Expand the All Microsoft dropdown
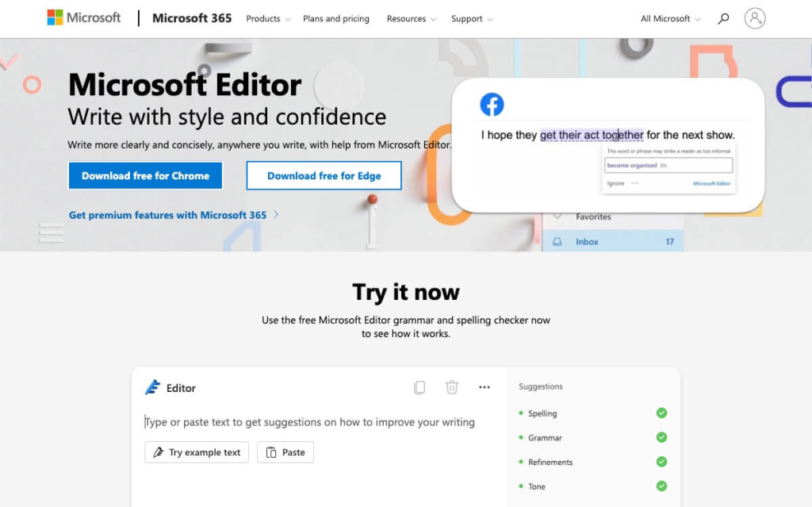Screen dimensions: 812x507 [x=671, y=19]
